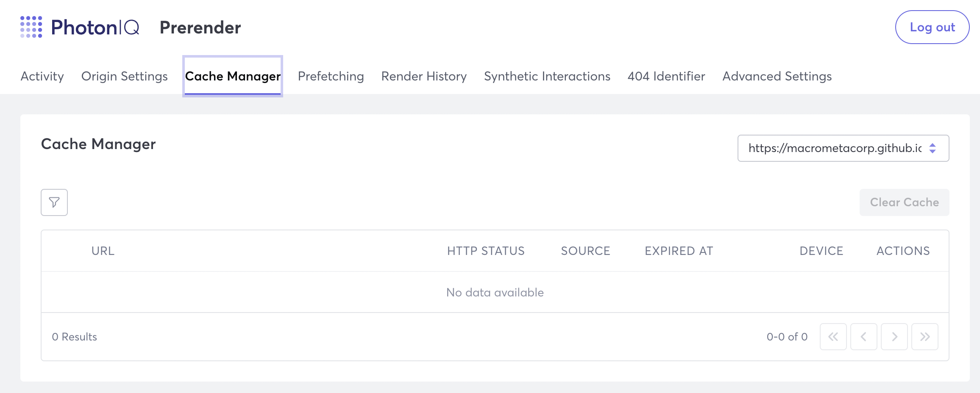980x393 pixels.
Task: Sort the table by HTTP STATUS column
Action: click(x=486, y=250)
